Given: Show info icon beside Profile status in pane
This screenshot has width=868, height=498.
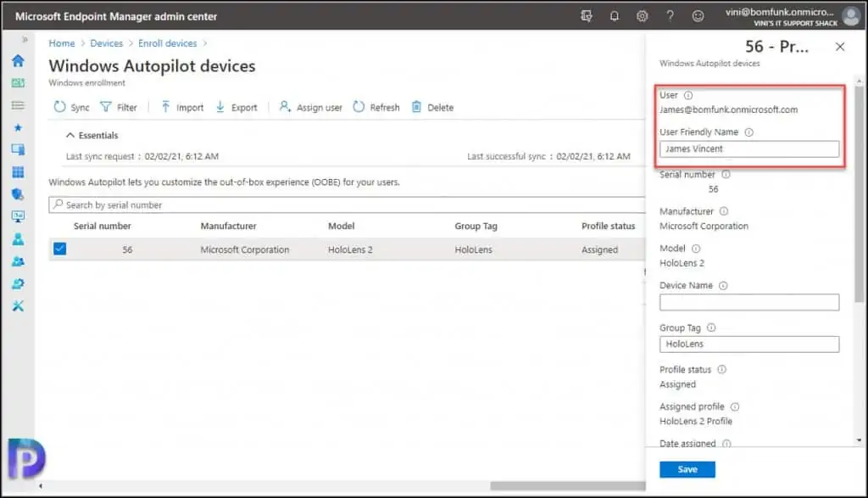Looking at the screenshot, I should 722,370.
